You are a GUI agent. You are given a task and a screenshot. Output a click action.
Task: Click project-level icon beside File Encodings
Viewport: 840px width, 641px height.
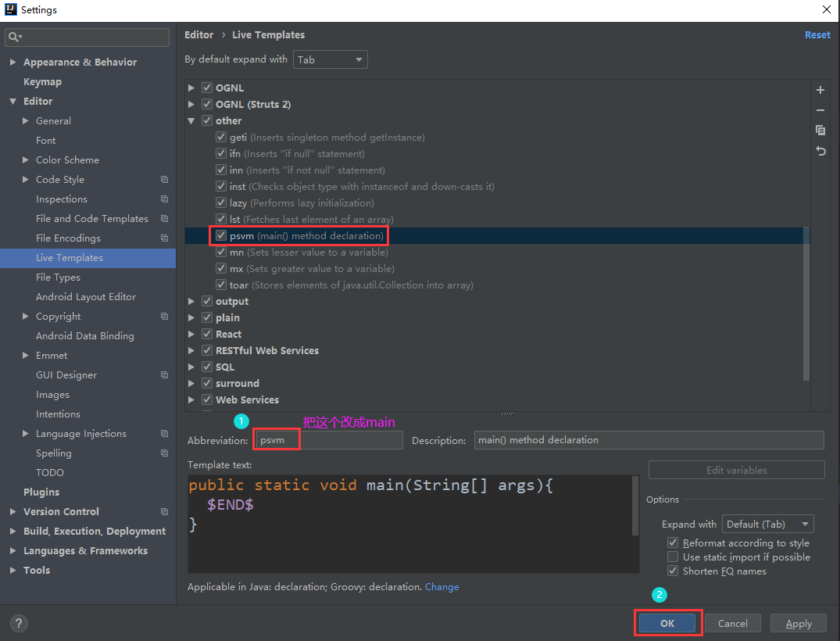point(164,238)
